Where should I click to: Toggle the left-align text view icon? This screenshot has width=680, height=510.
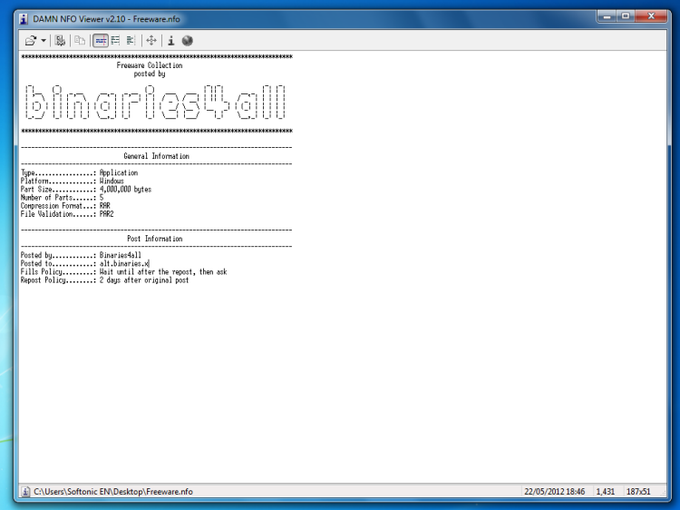pyautogui.click(x=115, y=41)
